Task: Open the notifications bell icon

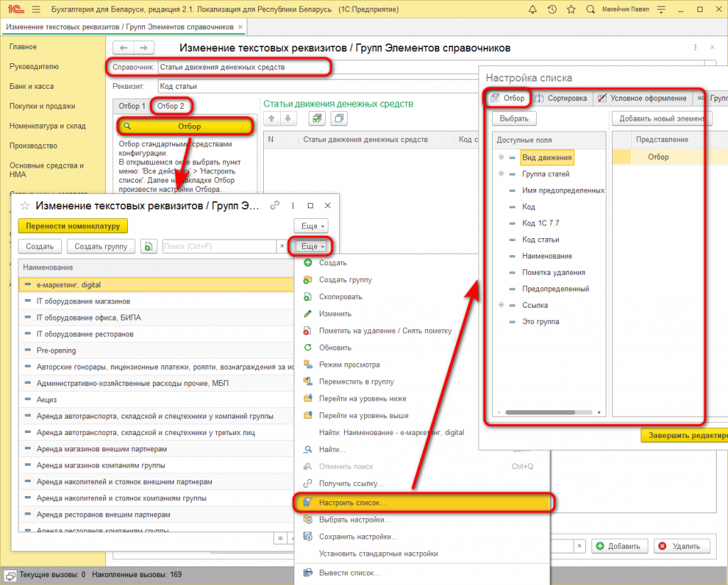Action: click(x=532, y=9)
